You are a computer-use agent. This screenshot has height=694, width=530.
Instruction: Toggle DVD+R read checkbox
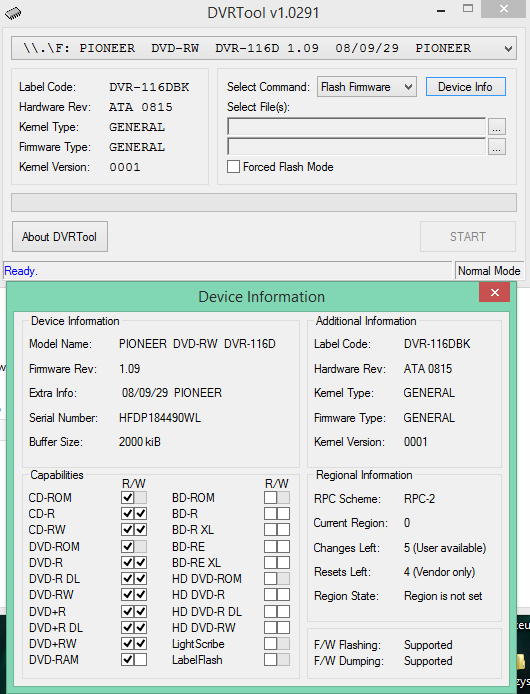(128, 611)
